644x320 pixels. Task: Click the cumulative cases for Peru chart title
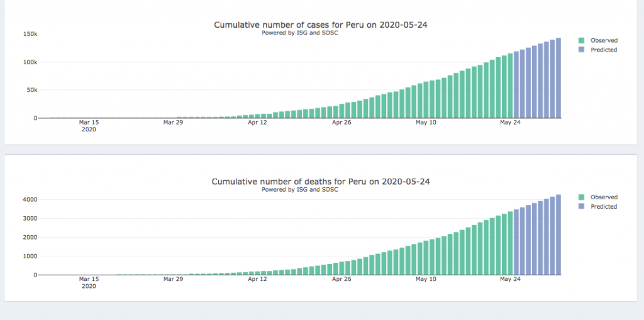[325, 25]
